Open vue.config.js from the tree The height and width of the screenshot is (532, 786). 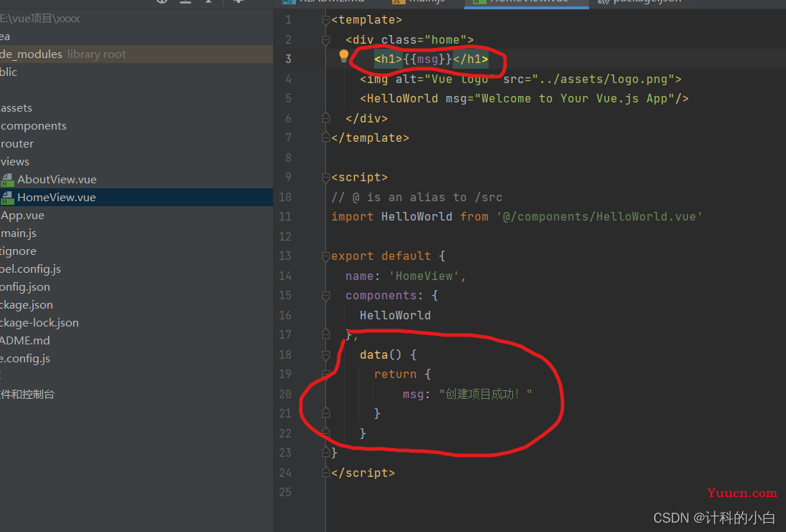[x=25, y=359]
